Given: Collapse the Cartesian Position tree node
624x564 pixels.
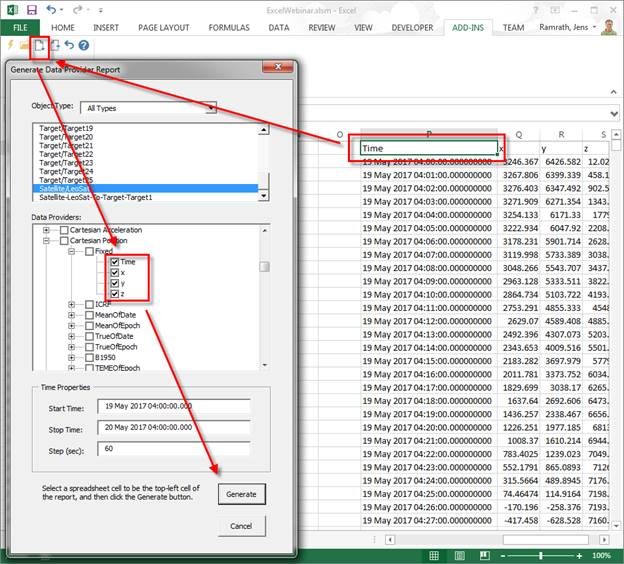Looking at the screenshot, I should [46, 241].
